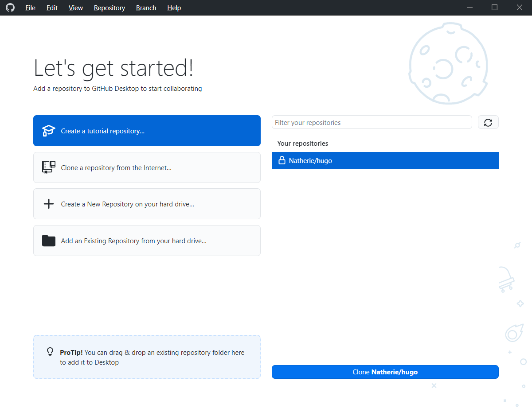Click the Clone Natherie/hugo button
The height and width of the screenshot is (412, 532).
click(x=385, y=372)
